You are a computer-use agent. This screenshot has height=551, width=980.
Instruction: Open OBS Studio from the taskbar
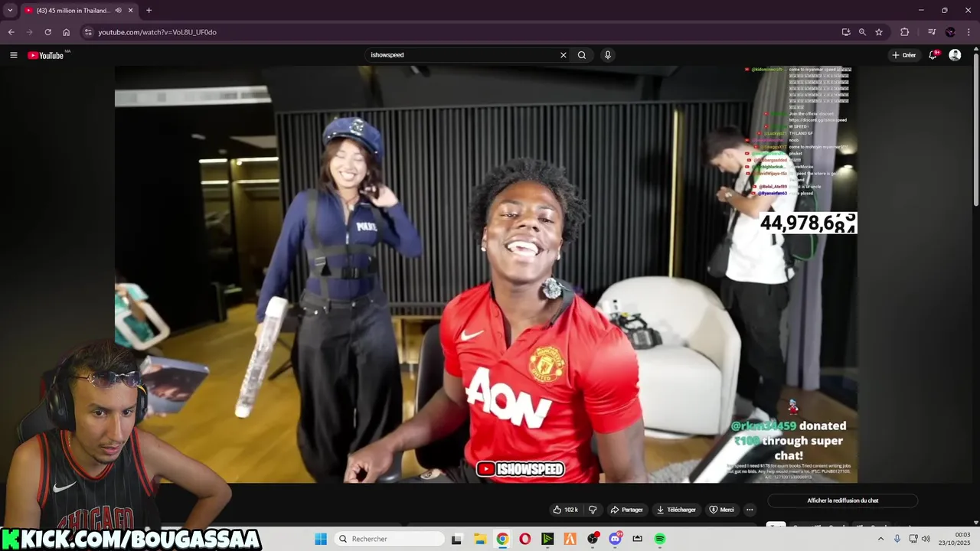(593, 539)
